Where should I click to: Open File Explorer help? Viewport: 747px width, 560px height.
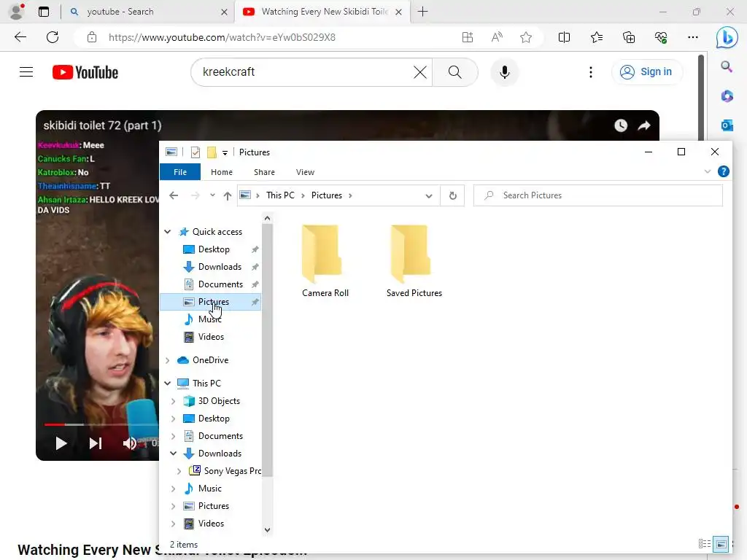pos(723,171)
